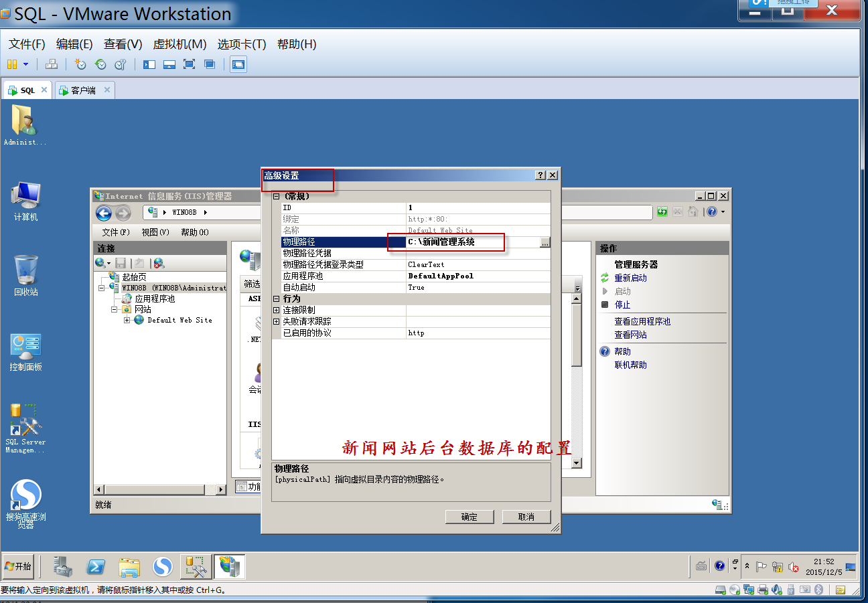Click the browse (...) button for 物理路径
This screenshot has height=603, width=868.
545,242
